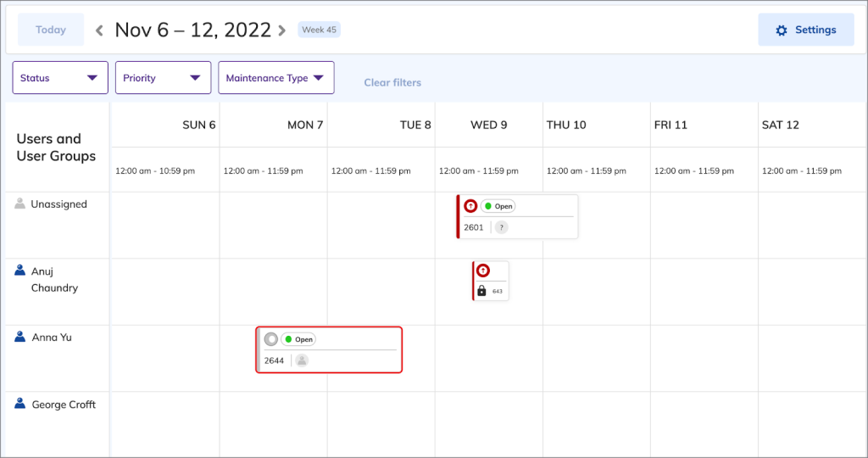Go to previous week with left chevron

(x=99, y=31)
